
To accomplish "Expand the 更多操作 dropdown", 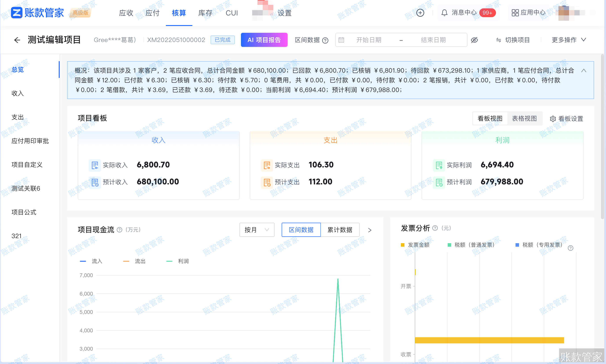I will coord(568,40).
